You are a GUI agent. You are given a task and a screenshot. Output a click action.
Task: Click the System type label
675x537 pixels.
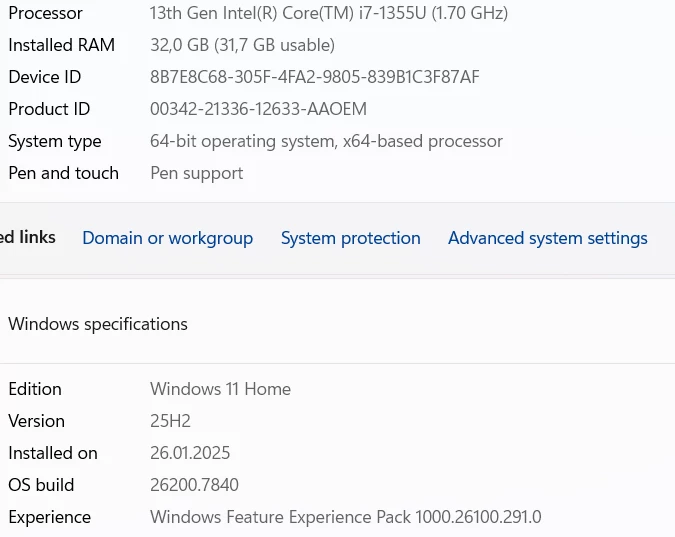click(55, 141)
